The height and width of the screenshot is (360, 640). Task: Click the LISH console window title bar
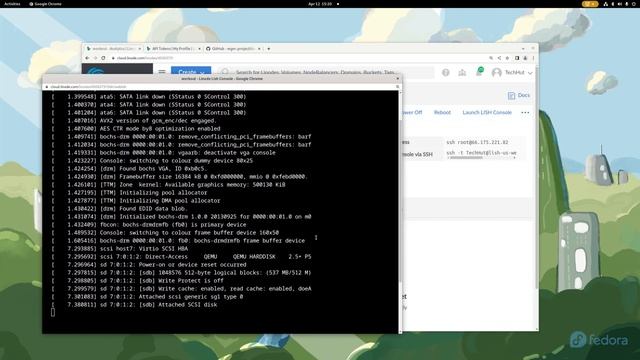tap(222, 78)
